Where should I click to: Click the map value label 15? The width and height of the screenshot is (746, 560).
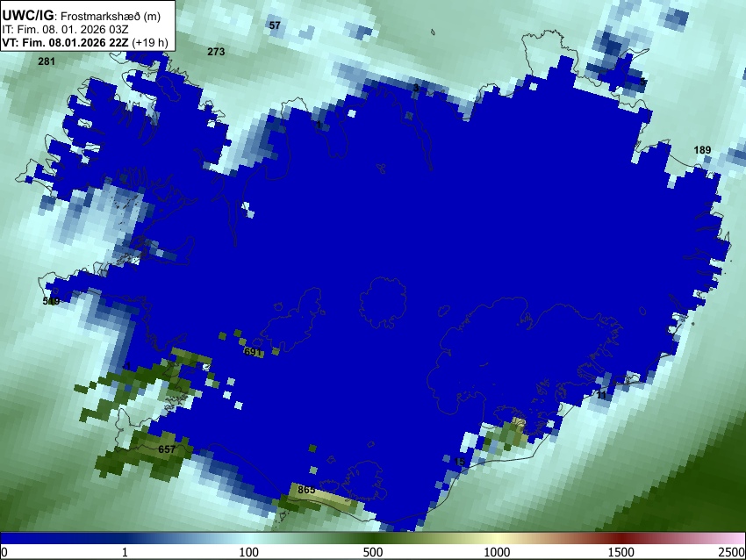460,462
